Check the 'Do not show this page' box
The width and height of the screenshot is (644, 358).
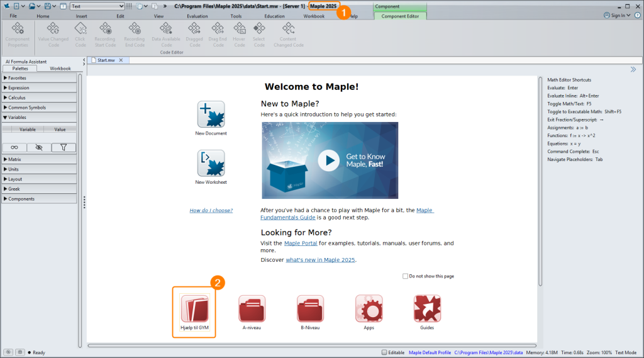[406, 276]
